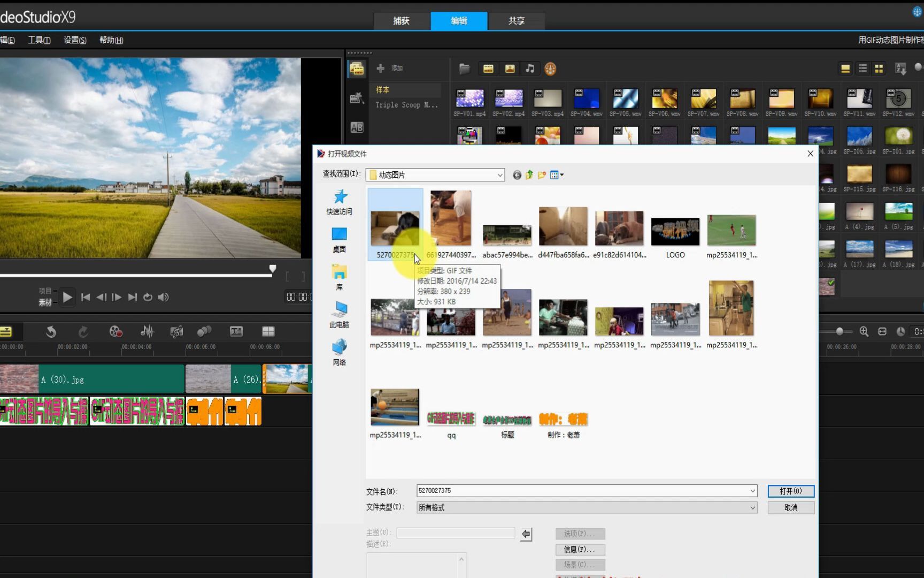Screen dimensions: 924x578
Task: Click the sort library clips icon
Action: [901, 69]
